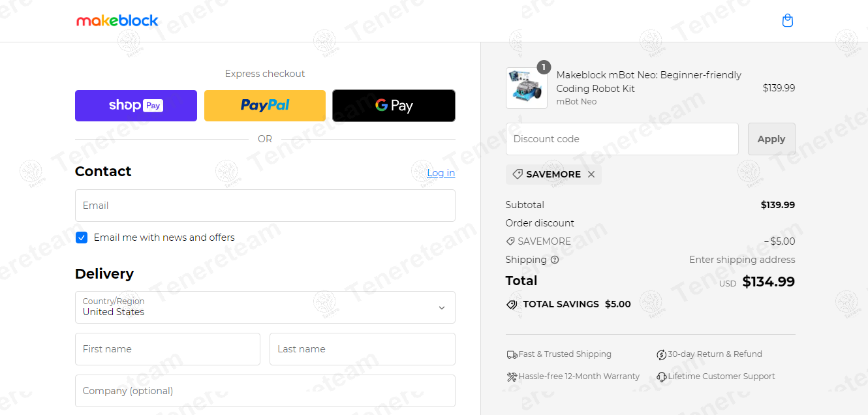Uncheck Email me with news and offers
Viewport: 868px width, 415px height.
tap(82, 238)
